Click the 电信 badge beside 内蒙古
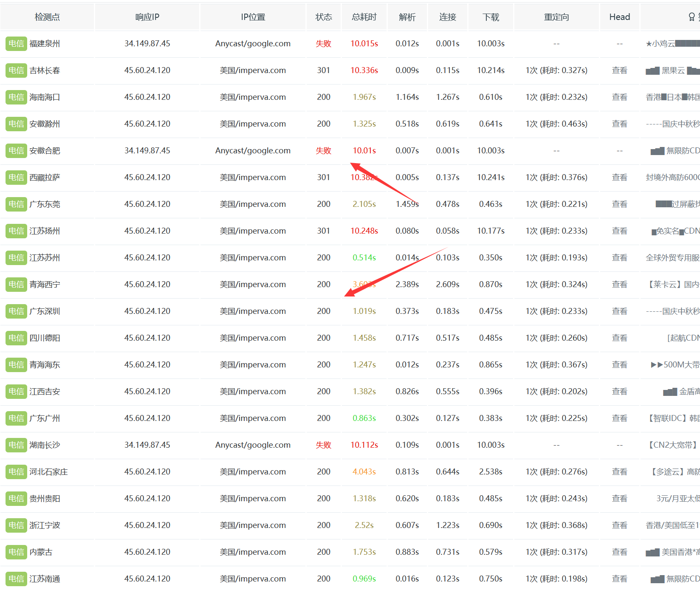Screen dimensions: 700x590 (x=16, y=552)
